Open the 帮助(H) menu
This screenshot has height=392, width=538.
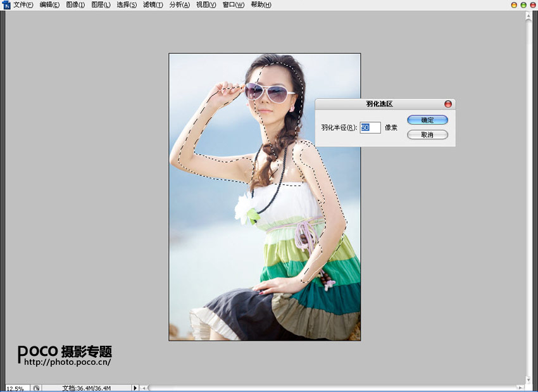tap(261, 5)
